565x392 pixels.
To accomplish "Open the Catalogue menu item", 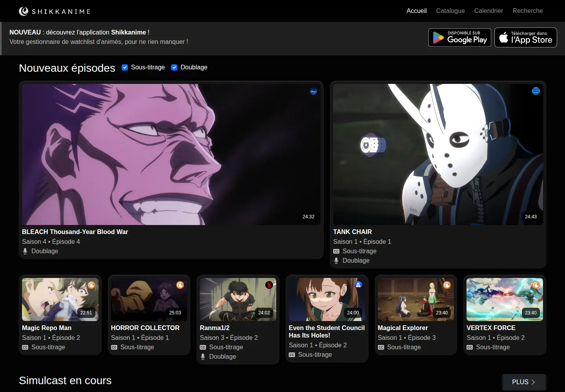I will (450, 11).
